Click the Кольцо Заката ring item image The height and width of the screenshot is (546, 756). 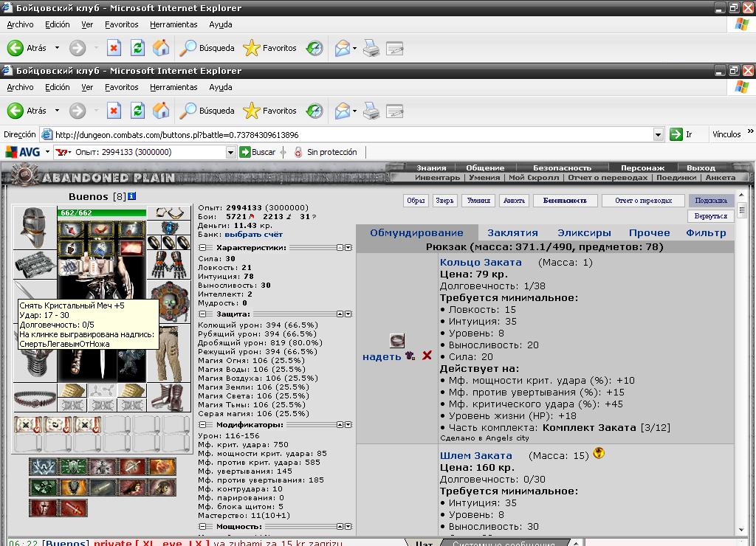(396, 341)
